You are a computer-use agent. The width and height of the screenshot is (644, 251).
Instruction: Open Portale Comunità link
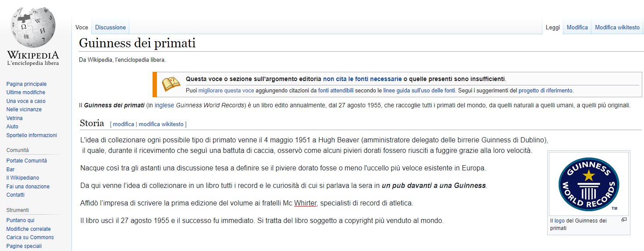tap(26, 161)
